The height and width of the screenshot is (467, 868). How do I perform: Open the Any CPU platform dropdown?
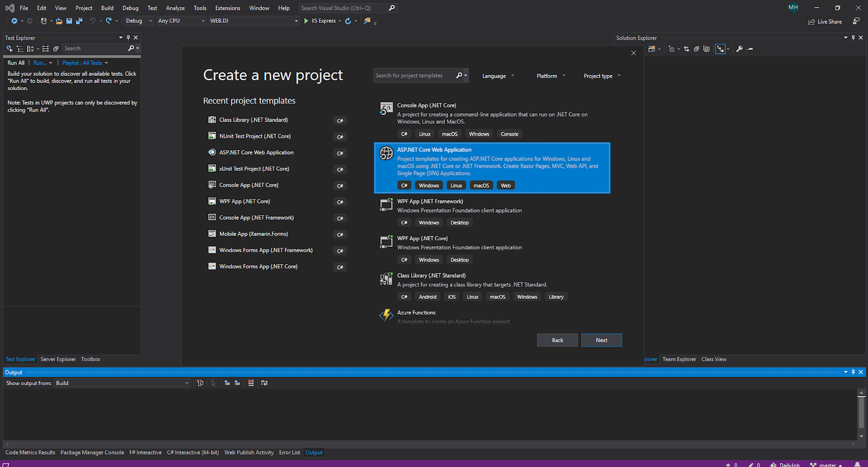(x=181, y=21)
